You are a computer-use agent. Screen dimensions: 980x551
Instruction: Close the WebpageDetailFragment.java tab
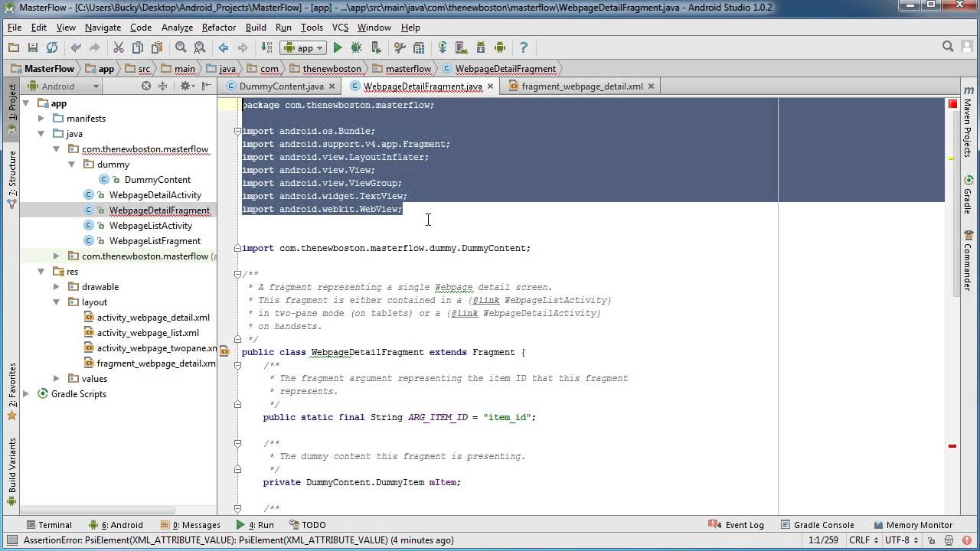coord(490,86)
